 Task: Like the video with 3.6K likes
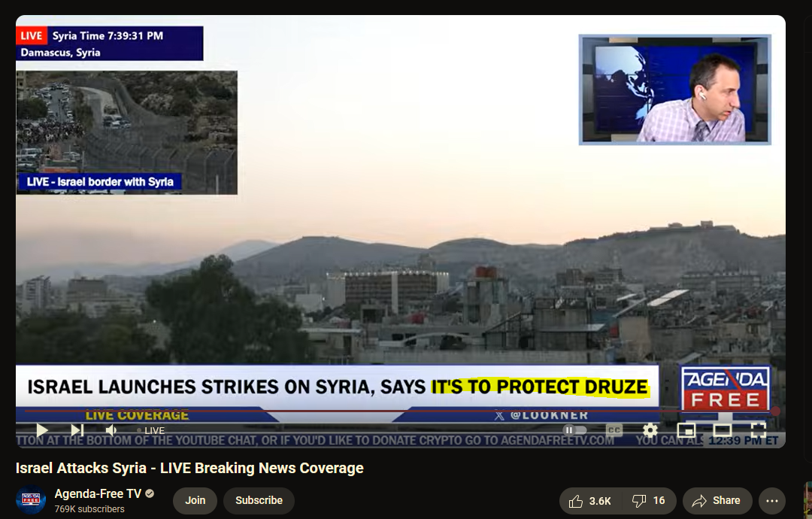click(590, 501)
